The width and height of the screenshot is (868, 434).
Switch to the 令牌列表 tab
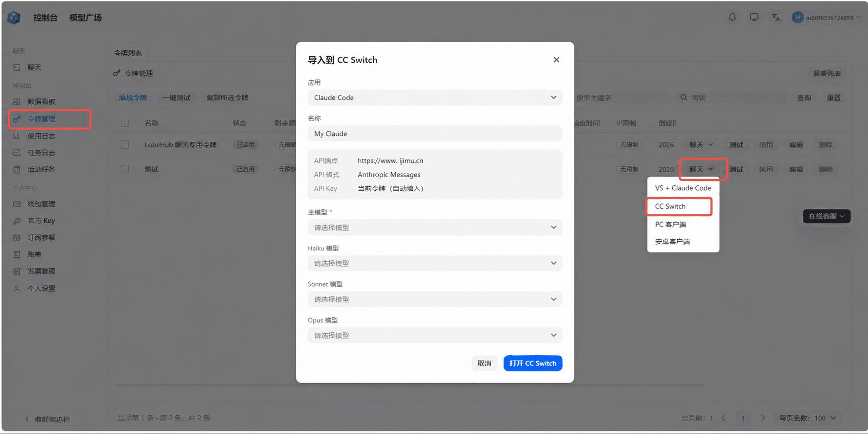click(x=128, y=53)
